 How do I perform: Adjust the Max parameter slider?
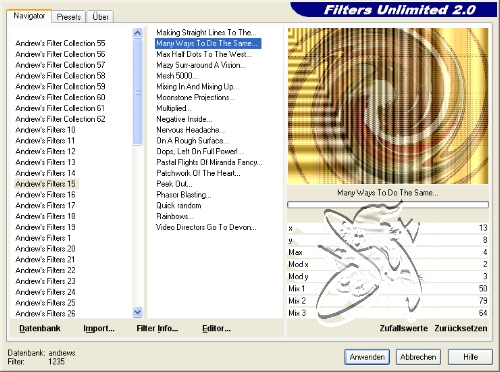(x=388, y=252)
